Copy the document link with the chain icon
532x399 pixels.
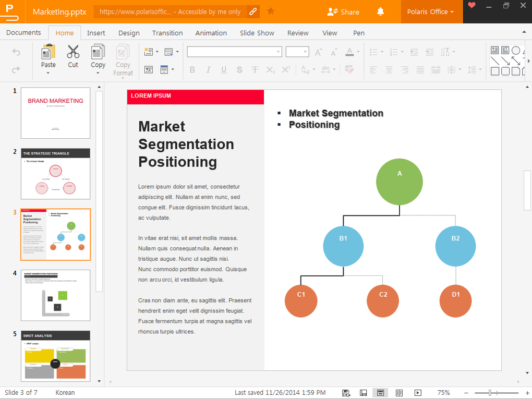[x=252, y=11]
